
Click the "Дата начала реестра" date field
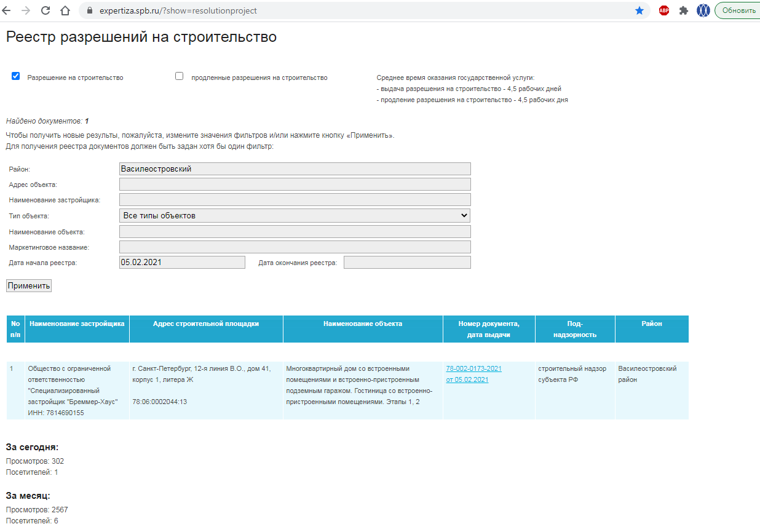[x=182, y=263]
